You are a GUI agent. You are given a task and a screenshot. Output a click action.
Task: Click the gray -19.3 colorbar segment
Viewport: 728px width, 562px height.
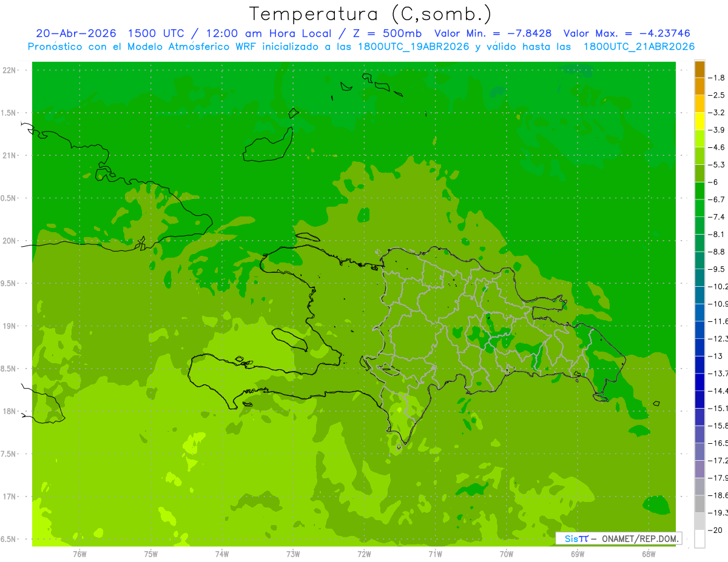[x=699, y=504]
